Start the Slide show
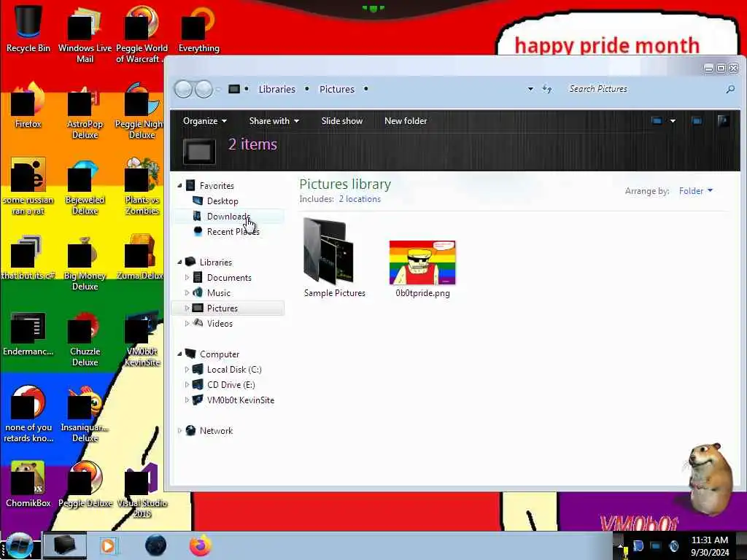This screenshot has height=560, width=747. [x=341, y=121]
